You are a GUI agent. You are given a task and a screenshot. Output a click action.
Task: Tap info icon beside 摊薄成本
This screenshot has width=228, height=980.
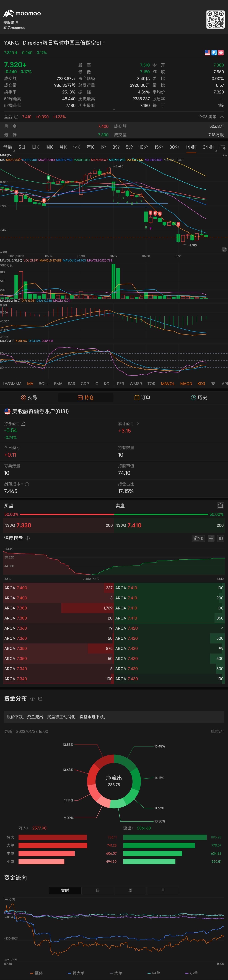click(x=27, y=484)
